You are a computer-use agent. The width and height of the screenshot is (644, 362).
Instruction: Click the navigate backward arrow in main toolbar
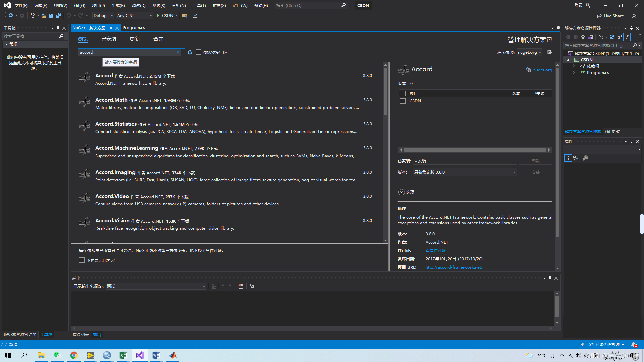tap(11, 16)
